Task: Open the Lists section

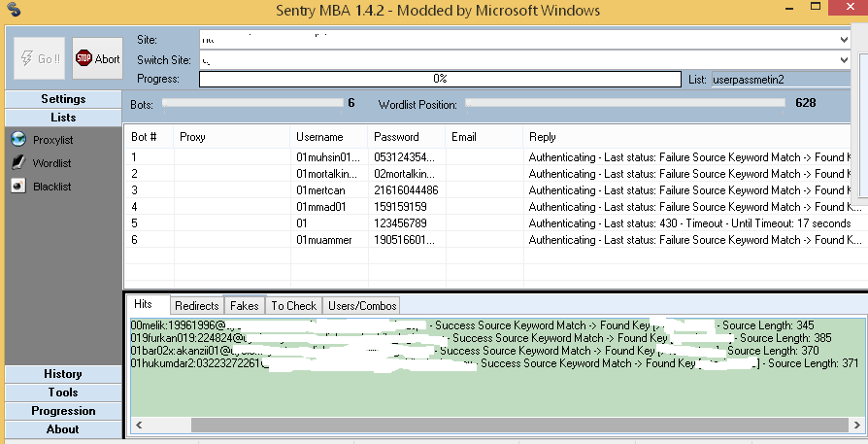Action: click(x=63, y=118)
